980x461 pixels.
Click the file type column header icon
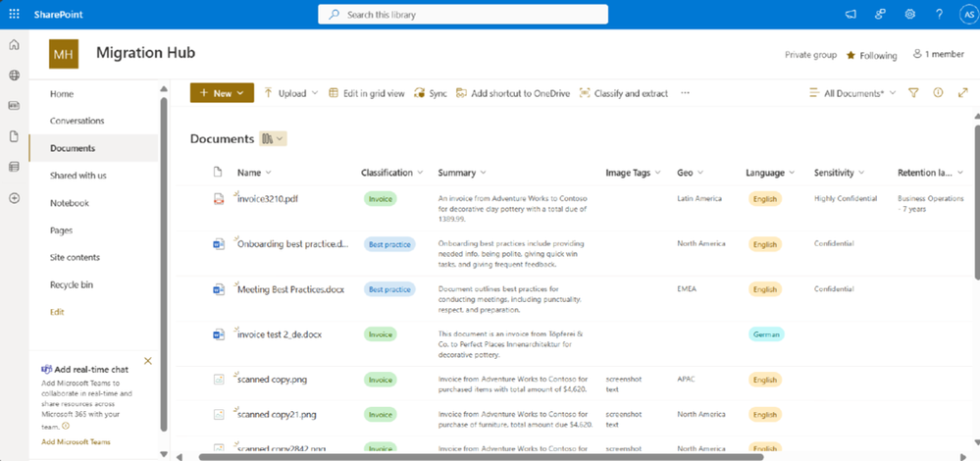[x=218, y=173]
